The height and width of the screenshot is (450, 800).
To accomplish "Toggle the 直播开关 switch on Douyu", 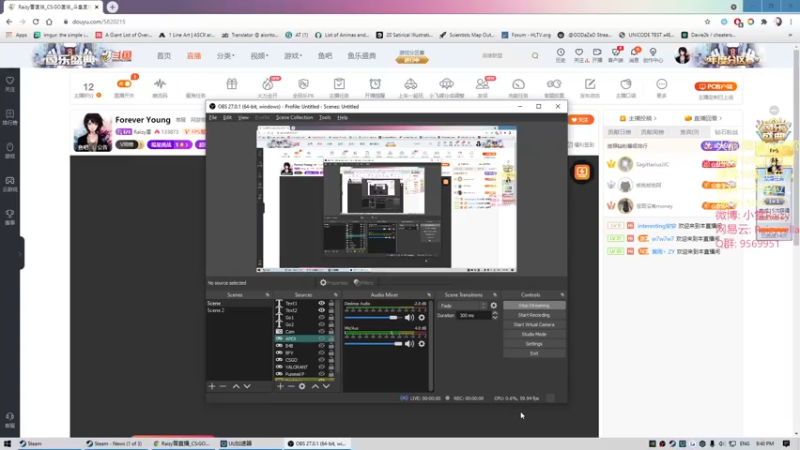I will pyautogui.click(x=124, y=84).
